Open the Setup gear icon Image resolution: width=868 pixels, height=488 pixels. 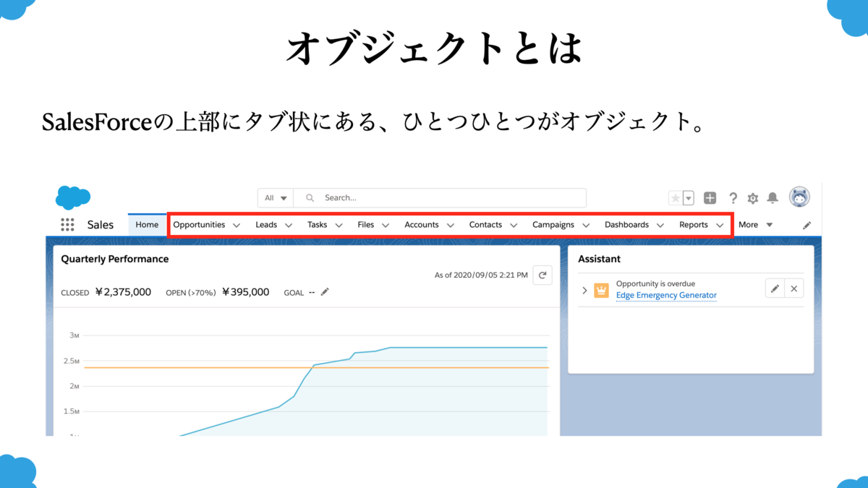[x=753, y=197]
